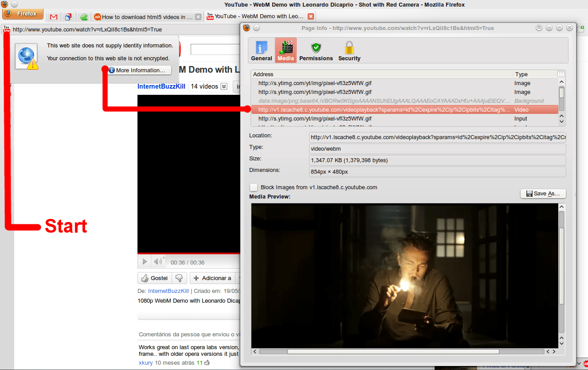Select the YouTube WebM Demo tab

coord(260,16)
